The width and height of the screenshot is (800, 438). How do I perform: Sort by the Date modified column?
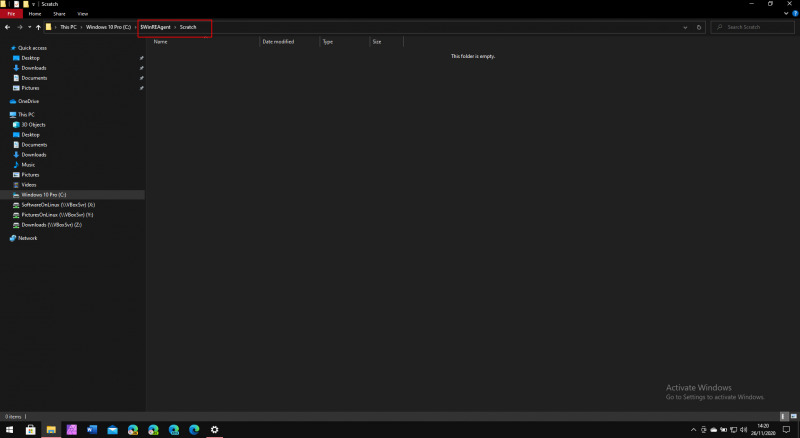[x=278, y=42]
